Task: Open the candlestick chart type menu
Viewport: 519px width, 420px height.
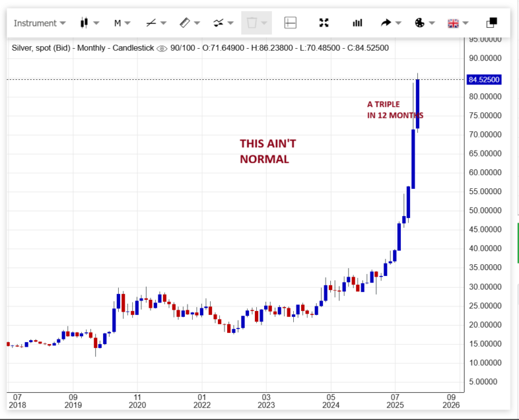Action: click(x=89, y=23)
